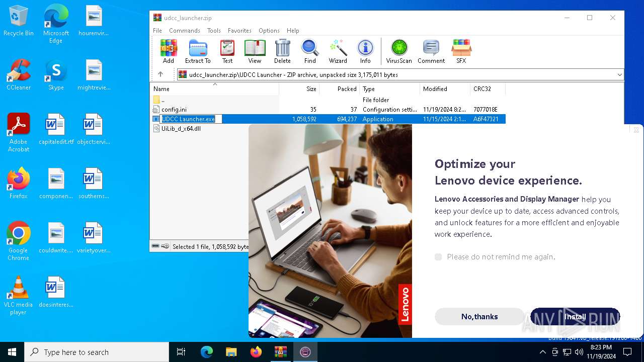Click the volume icon in system tray
Screen dimensions: 644x362
coord(579,352)
